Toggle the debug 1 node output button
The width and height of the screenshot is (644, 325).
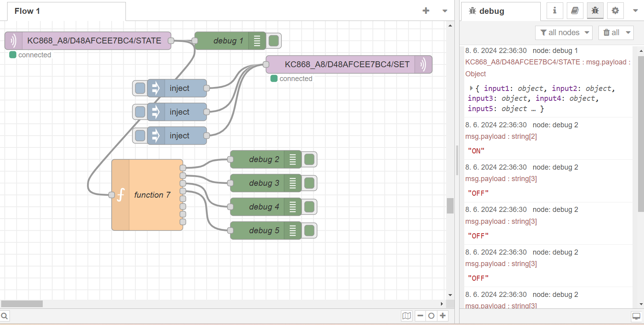[274, 41]
